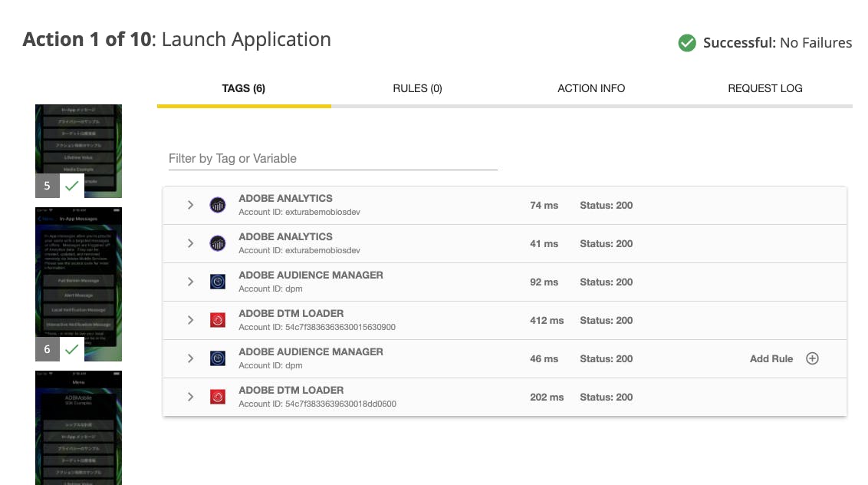
Task: Click Status: 200 in the 202 ms row
Action: 607,397
